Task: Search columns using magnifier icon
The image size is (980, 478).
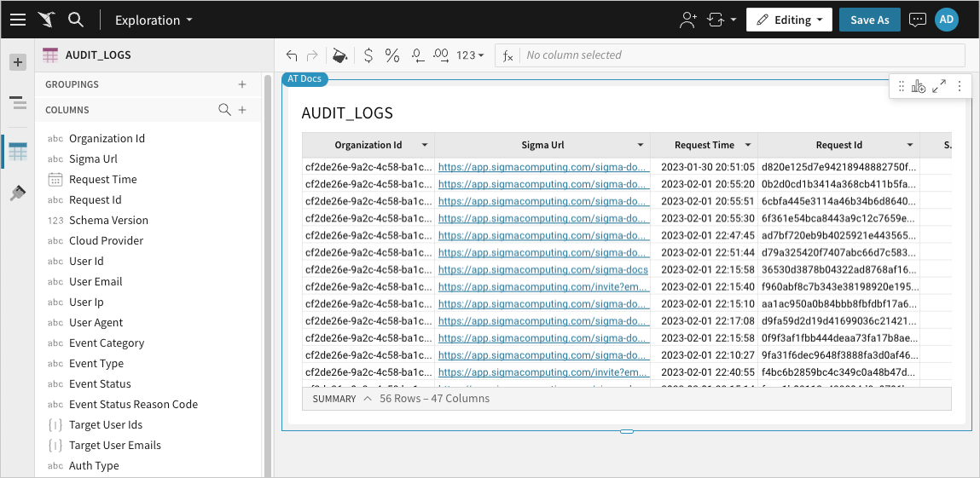Action: point(224,109)
